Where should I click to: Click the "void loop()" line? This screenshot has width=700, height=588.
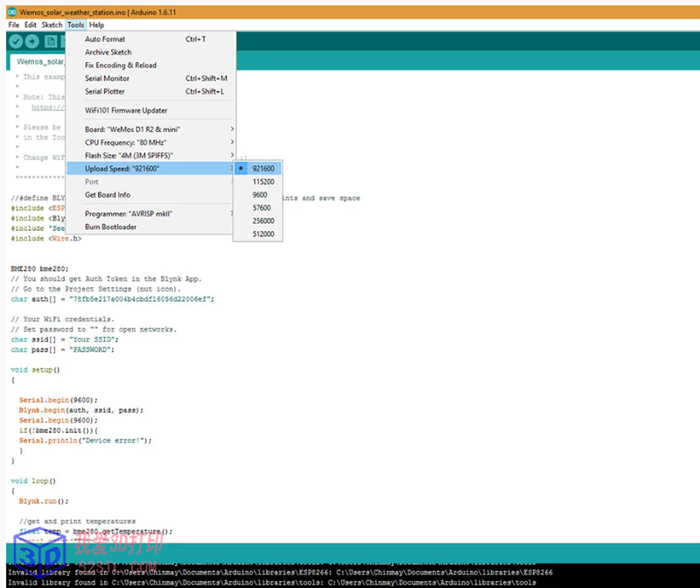coord(33,481)
